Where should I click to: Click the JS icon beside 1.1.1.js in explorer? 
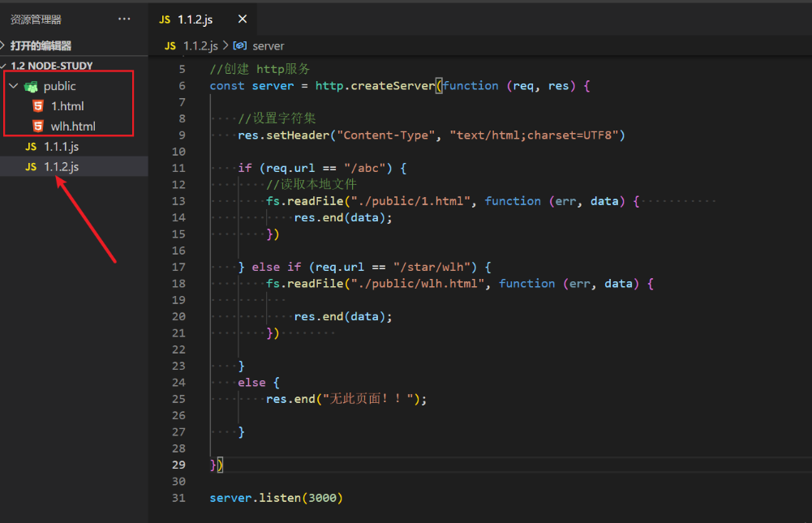click(31, 147)
